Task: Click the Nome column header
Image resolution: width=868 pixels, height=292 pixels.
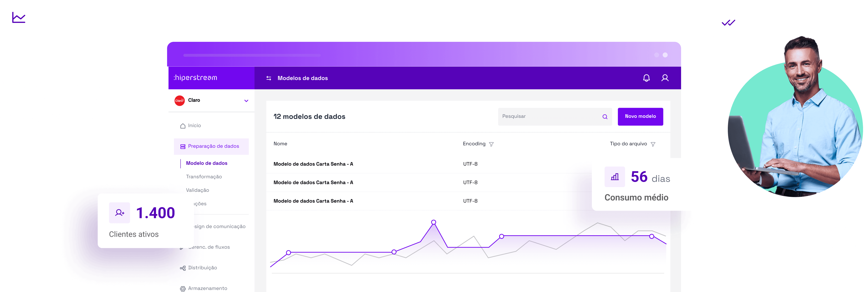Action: tap(280, 144)
